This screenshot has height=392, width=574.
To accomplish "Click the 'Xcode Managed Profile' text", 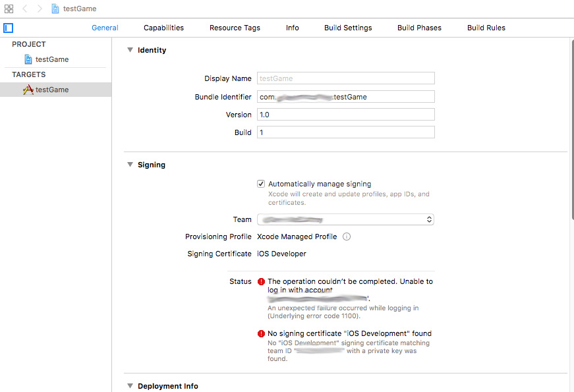I will (297, 237).
